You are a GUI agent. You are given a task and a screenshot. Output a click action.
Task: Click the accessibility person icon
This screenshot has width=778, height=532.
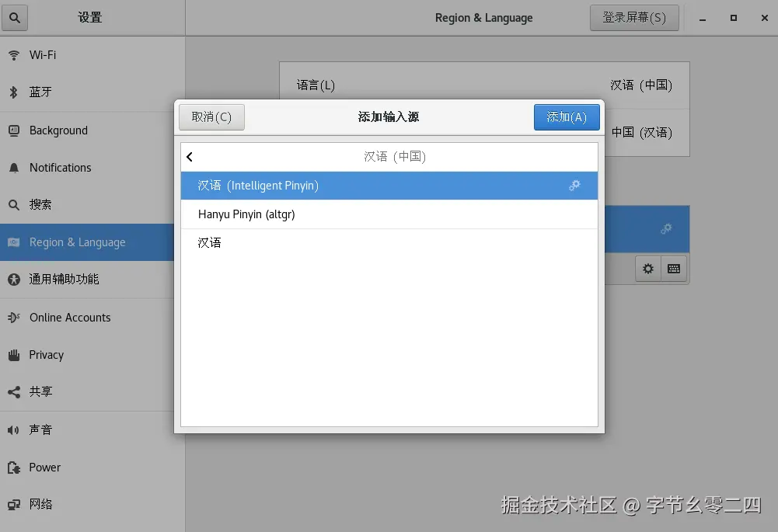coord(14,280)
